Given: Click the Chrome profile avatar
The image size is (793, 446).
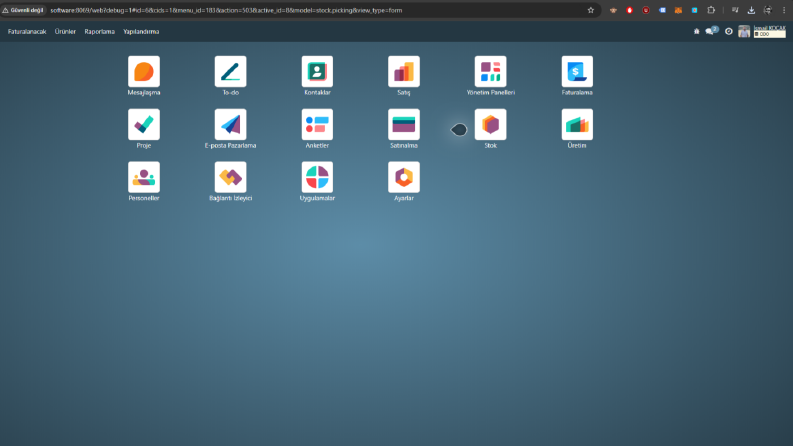Looking at the screenshot, I should click(768, 10).
